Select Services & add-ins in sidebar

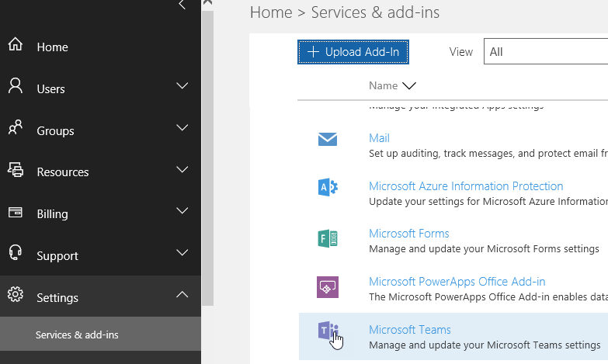[x=77, y=335]
